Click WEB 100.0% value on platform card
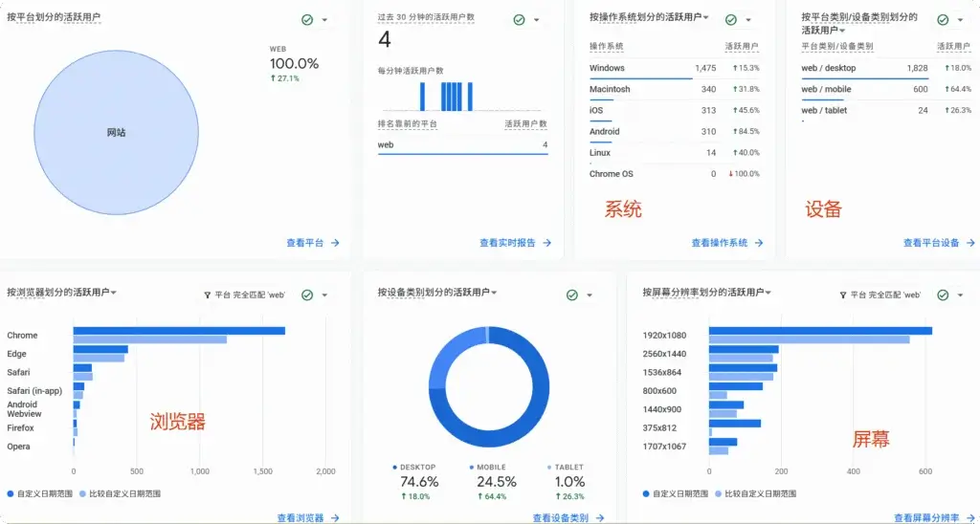The width and height of the screenshot is (980, 524). point(295,64)
